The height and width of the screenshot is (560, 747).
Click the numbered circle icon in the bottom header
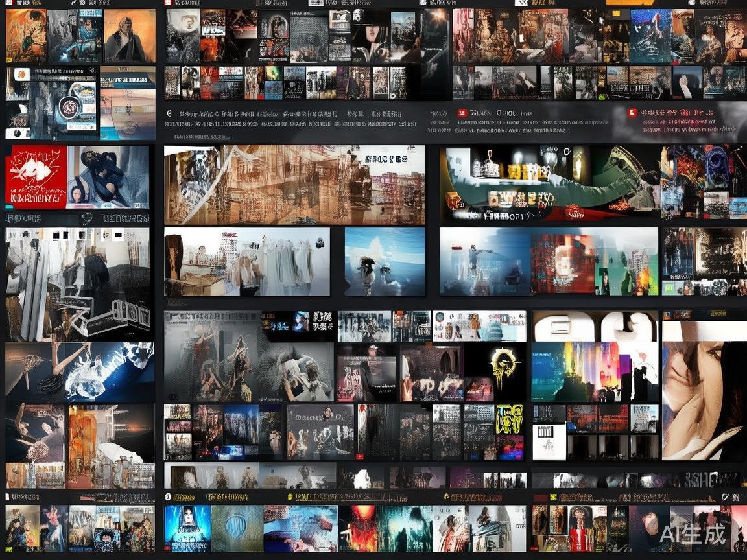(168, 497)
